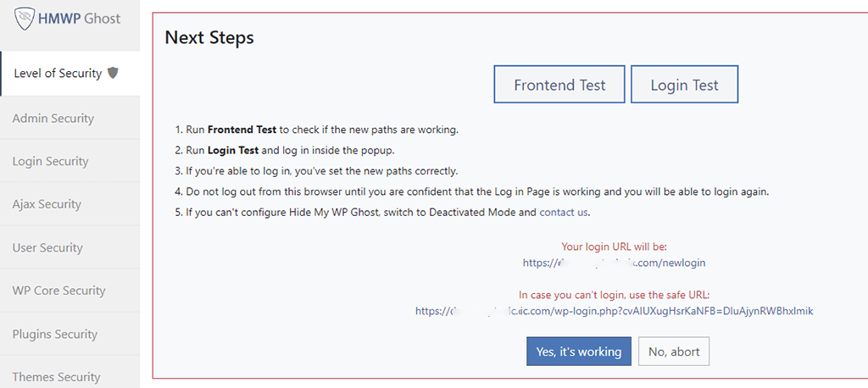Click the 'Your login URL will be' label
Viewport: 868px width, 388px height.
point(614,247)
